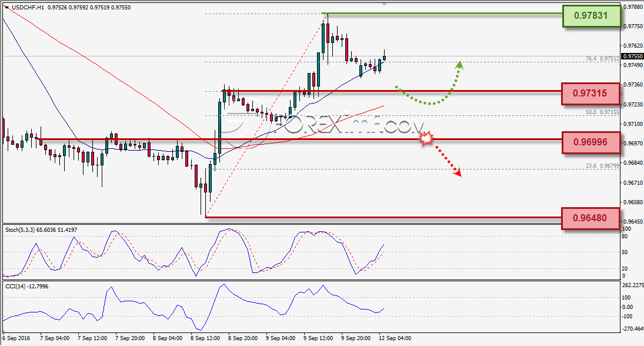Click the 8 Sep 12:00 time label
Image resolution: width=644 pixels, height=346 pixels.
pos(205,338)
